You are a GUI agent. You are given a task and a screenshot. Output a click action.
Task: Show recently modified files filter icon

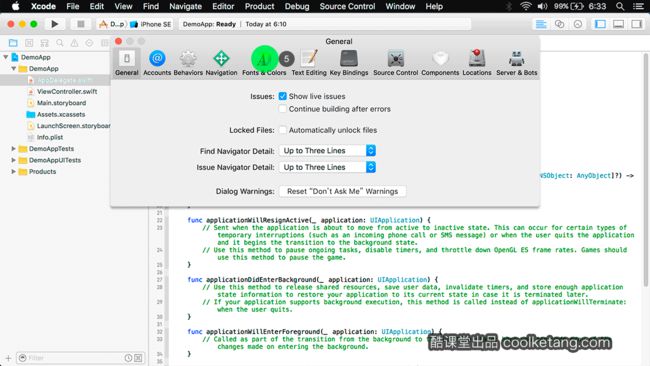point(128,358)
